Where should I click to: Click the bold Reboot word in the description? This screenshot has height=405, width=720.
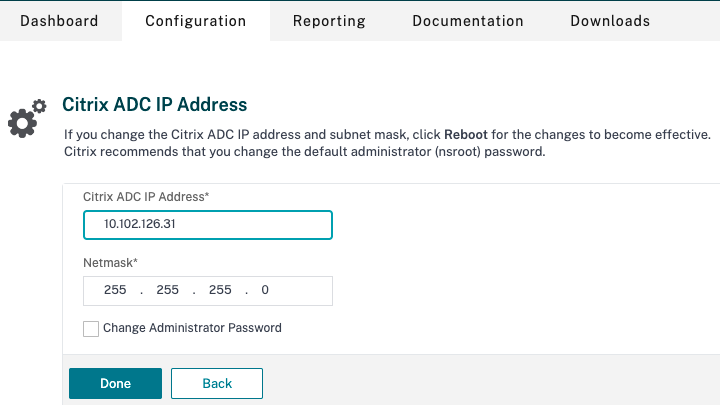coord(466,134)
